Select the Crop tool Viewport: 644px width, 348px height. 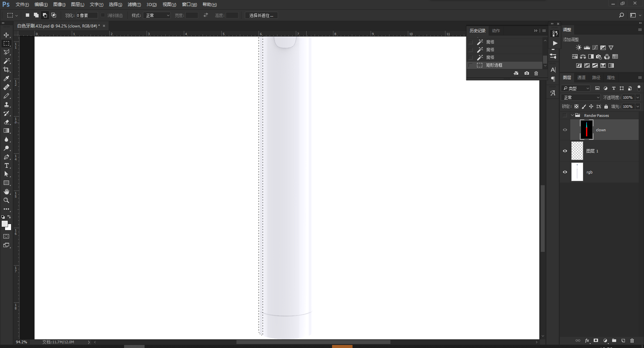pos(6,70)
